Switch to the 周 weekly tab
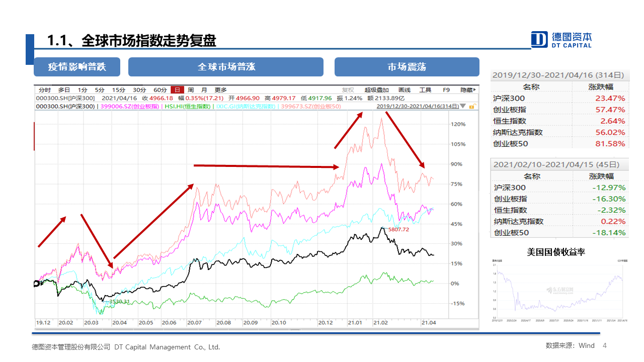The height and width of the screenshot is (362, 644). [191, 90]
